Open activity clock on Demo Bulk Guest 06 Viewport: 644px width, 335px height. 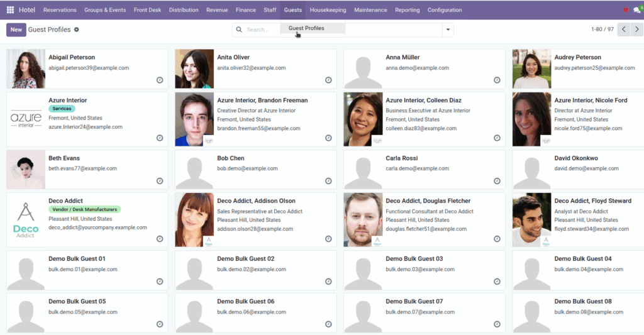coord(328,324)
